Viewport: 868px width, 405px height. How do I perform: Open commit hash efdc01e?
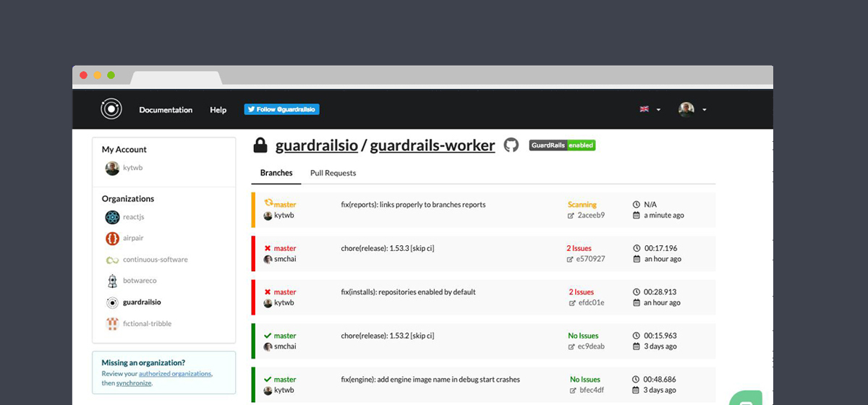[x=592, y=303]
